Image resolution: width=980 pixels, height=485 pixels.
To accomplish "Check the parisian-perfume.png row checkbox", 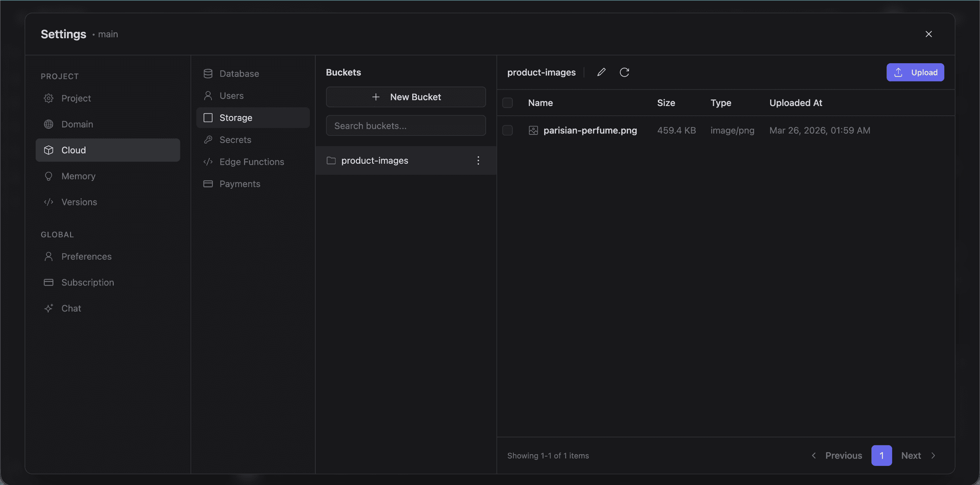I will click(x=507, y=130).
